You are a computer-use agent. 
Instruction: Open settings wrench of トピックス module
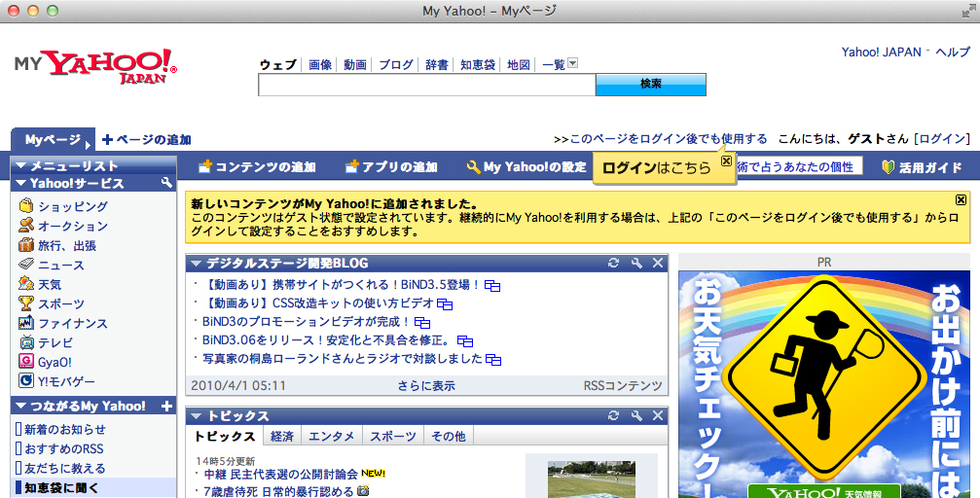(x=636, y=415)
